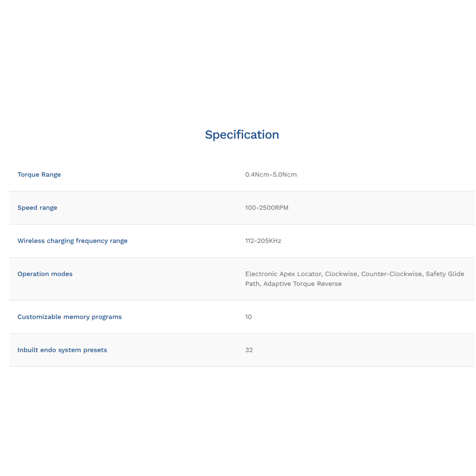476x476 pixels.
Task: Click the 0.4Ncm minimum torque value
Action: (257, 175)
